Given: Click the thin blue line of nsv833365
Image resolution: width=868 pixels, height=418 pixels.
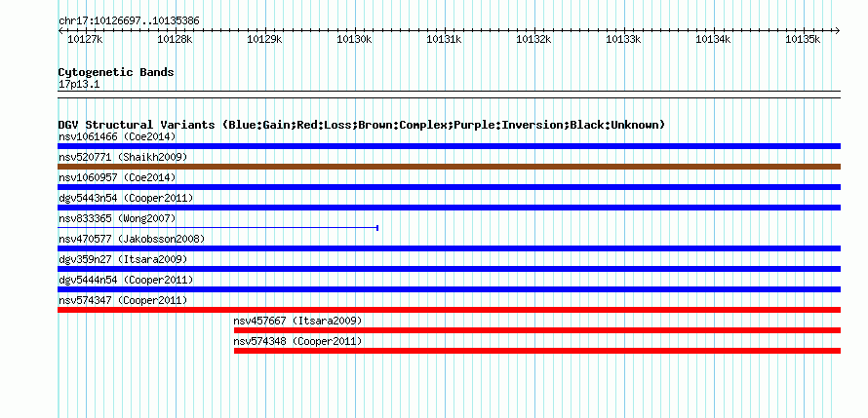Looking at the screenshot, I should 217,228.
